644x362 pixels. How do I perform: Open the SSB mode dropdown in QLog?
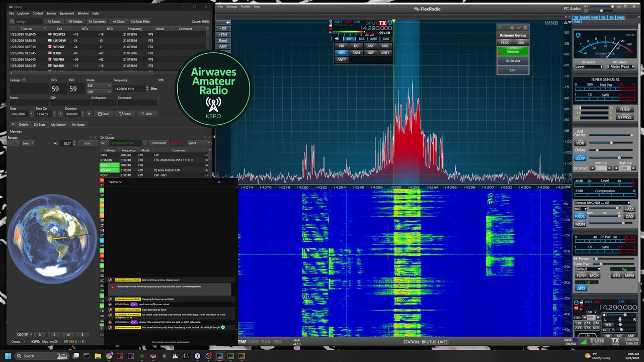[98, 85]
